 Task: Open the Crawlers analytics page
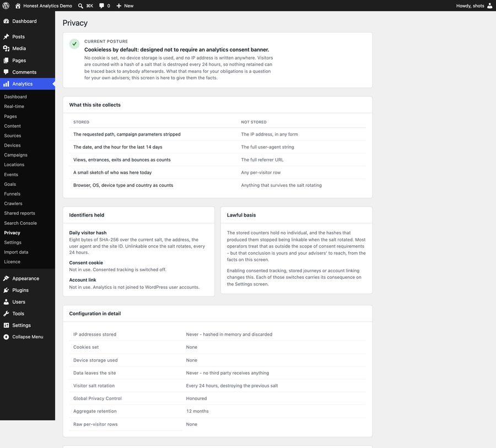(13, 203)
